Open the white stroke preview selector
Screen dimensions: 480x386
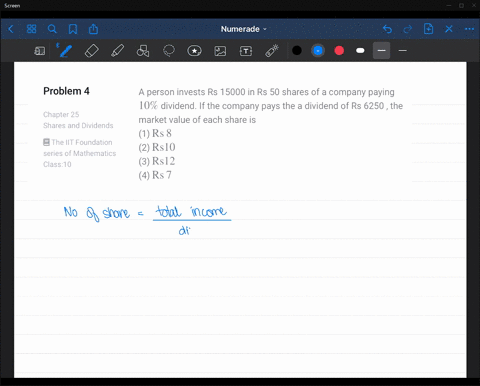pyautogui.click(x=360, y=51)
